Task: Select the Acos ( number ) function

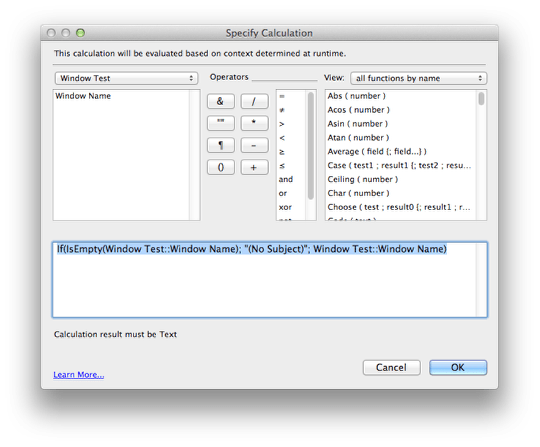Action: pos(359,110)
